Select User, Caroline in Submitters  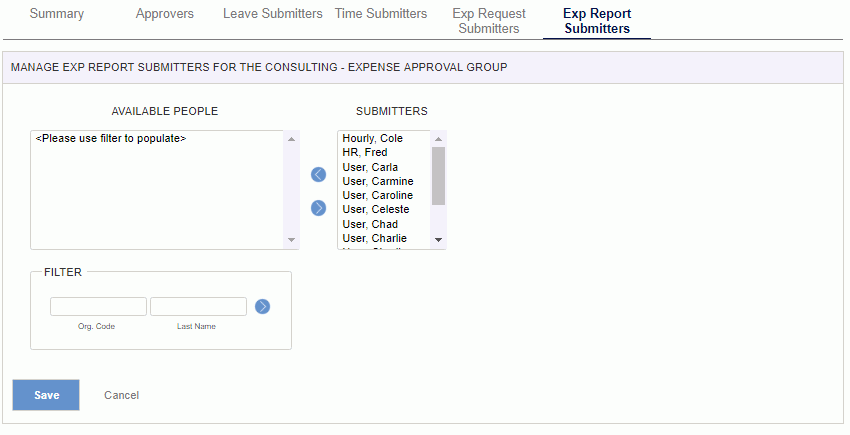pos(377,195)
